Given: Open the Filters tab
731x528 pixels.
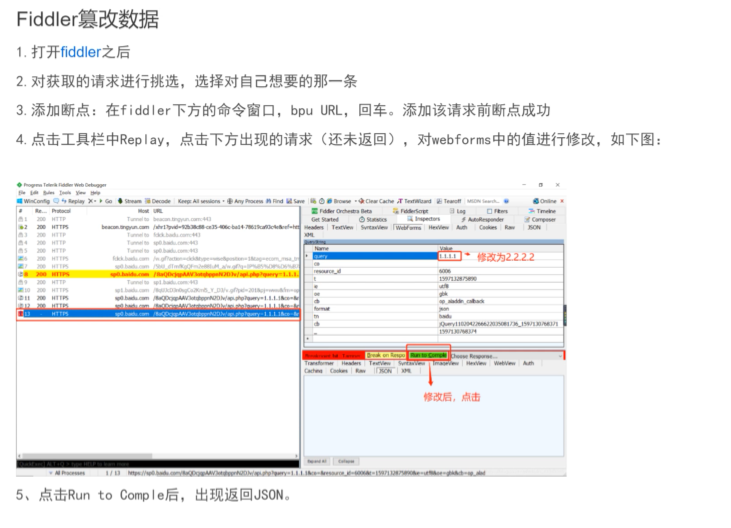Looking at the screenshot, I should [497, 211].
